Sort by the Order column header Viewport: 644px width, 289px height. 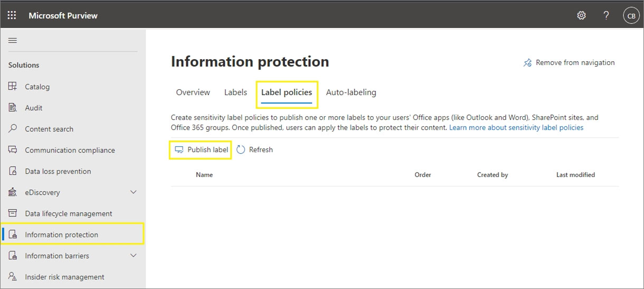click(423, 174)
